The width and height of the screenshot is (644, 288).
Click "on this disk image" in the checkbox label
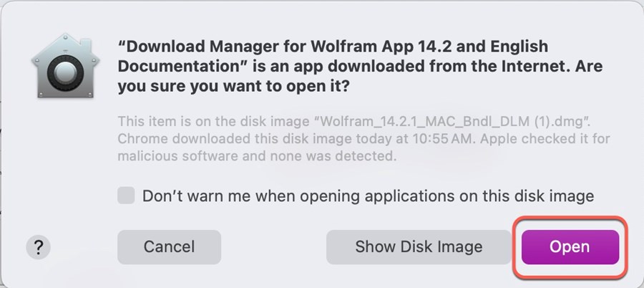pyautogui.click(x=520, y=196)
